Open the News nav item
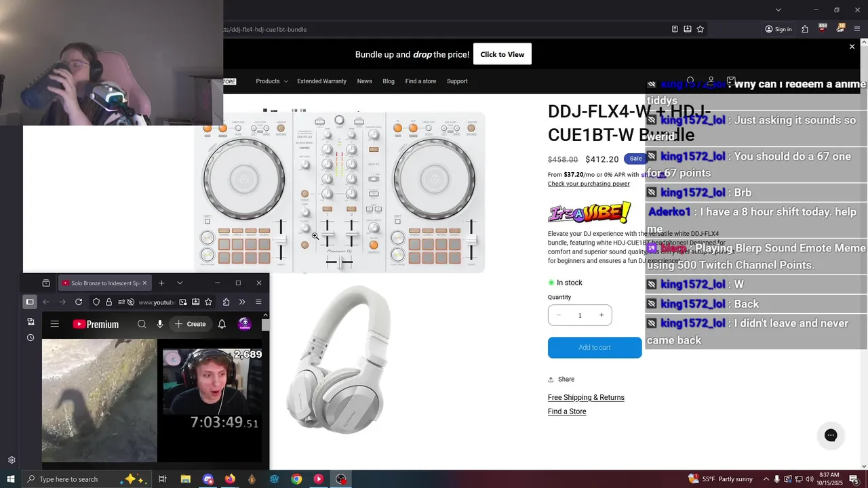The height and width of the screenshot is (488, 868). pos(364,81)
